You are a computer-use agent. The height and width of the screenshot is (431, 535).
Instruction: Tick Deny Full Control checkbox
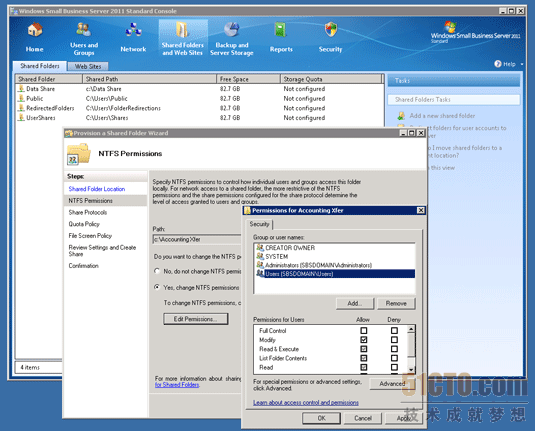[394, 330]
